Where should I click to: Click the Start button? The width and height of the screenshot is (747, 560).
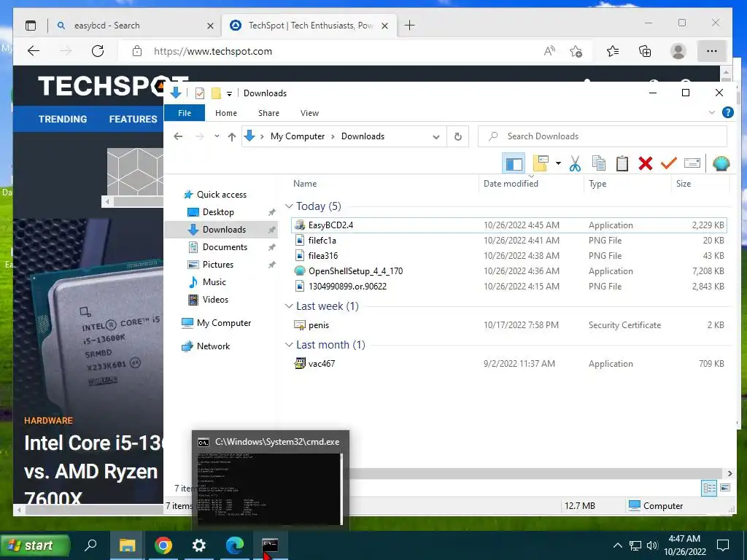click(35, 545)
